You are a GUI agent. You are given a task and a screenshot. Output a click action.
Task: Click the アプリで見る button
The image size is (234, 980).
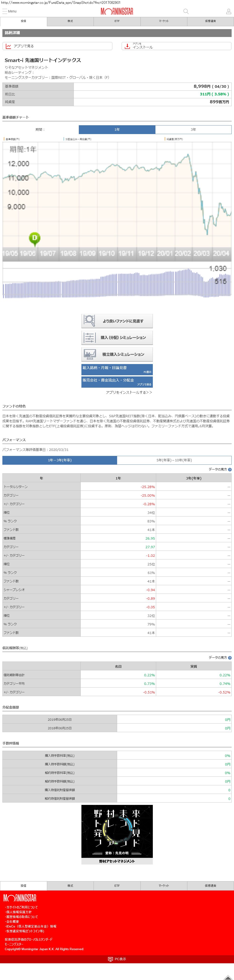tap(57, 46)
